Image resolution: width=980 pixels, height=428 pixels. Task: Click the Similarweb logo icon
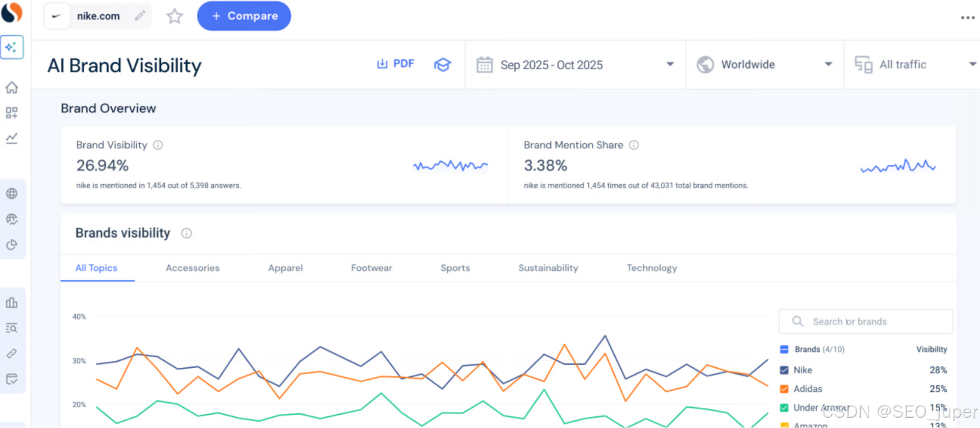point(12,13)
